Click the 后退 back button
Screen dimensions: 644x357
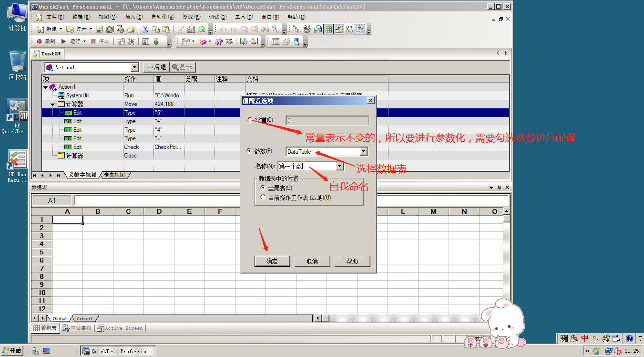click(x=156, y=67)
